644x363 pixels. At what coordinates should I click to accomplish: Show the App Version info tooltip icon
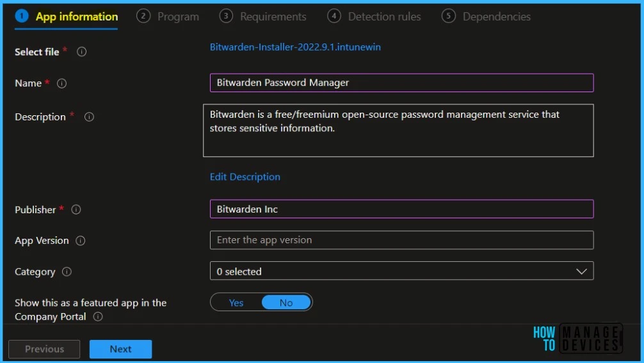point(81,241)
